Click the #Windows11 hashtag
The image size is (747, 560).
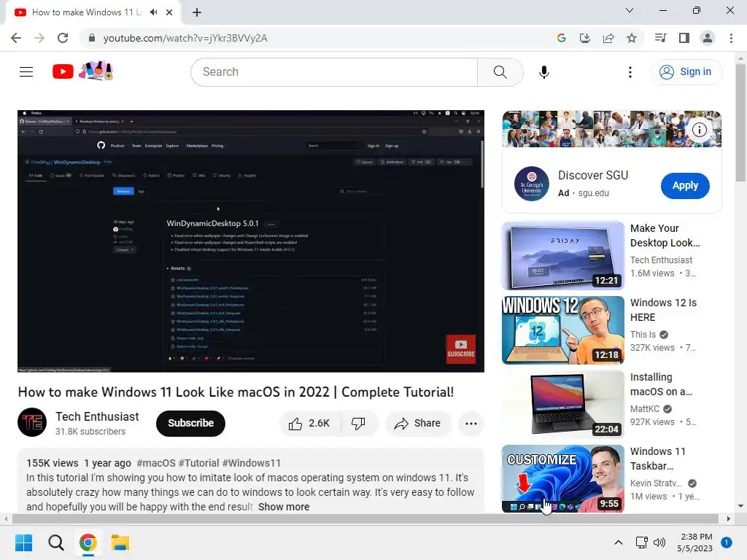click(252, 463)
